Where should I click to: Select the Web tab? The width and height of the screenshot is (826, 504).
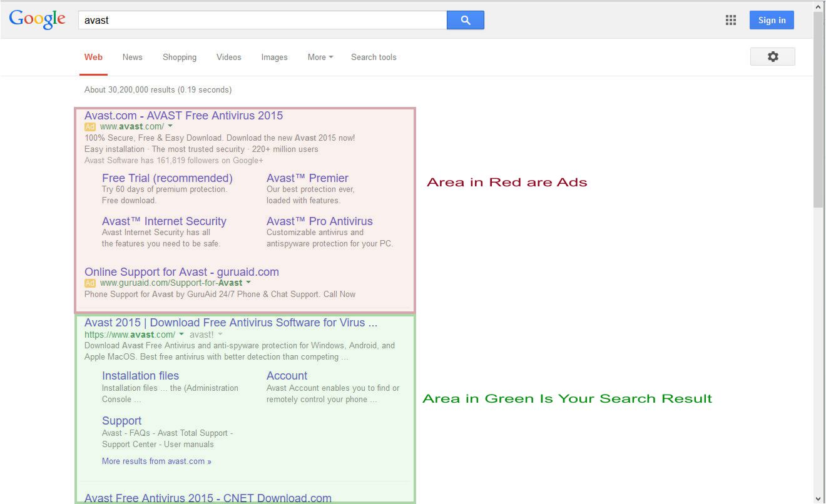point(93,57)
